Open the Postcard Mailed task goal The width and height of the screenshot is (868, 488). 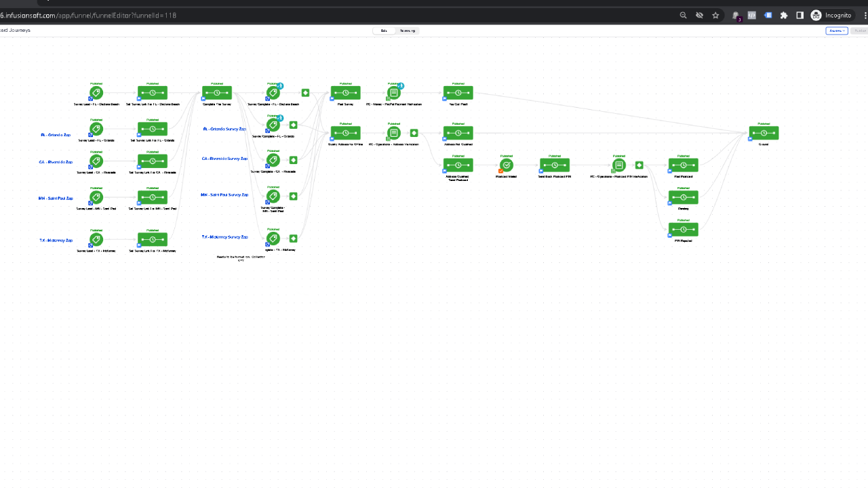point(507,165)
